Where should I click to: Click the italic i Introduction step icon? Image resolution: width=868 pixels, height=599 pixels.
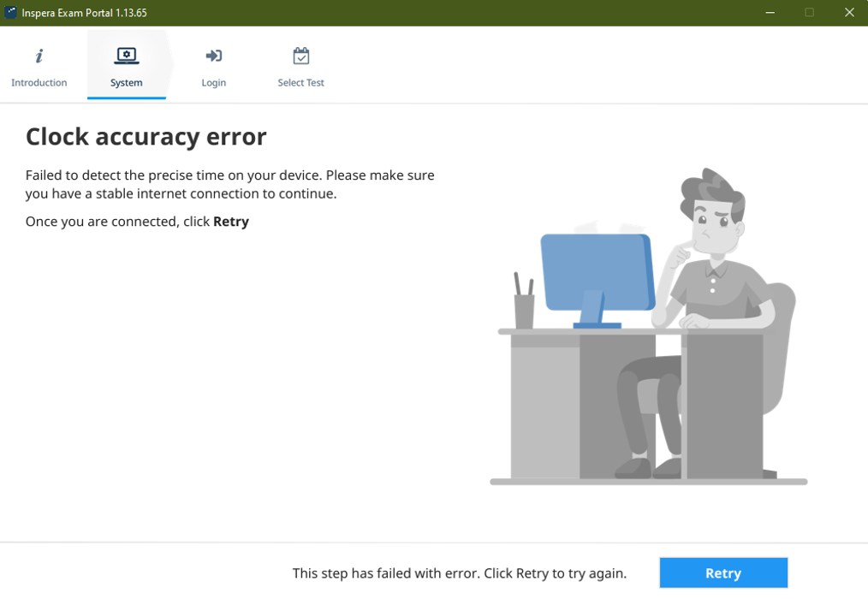(39, 55)
